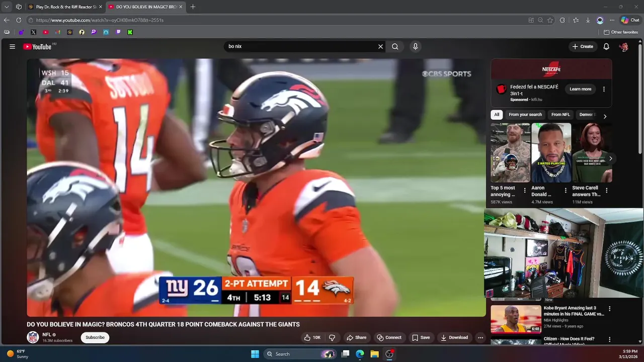The image size is (644, 362).
Task: Add this page to favorites with star
Action: tap(550, 20)
